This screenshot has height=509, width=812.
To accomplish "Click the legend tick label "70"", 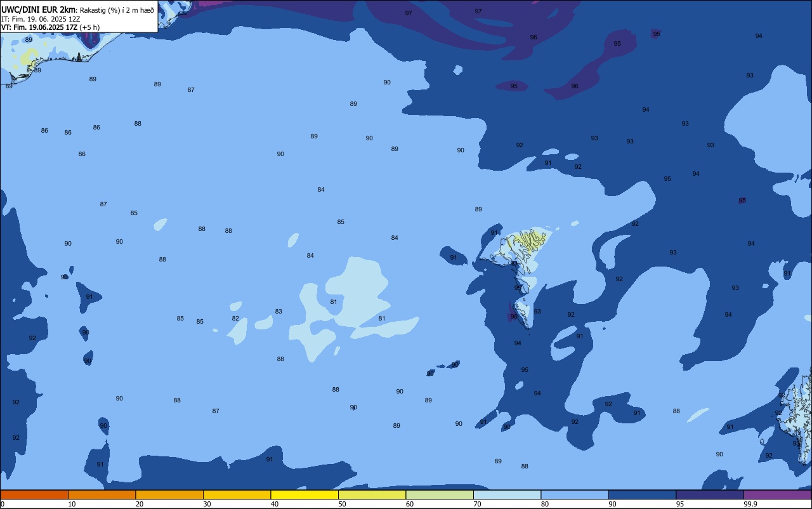I will tap(477, 504).
